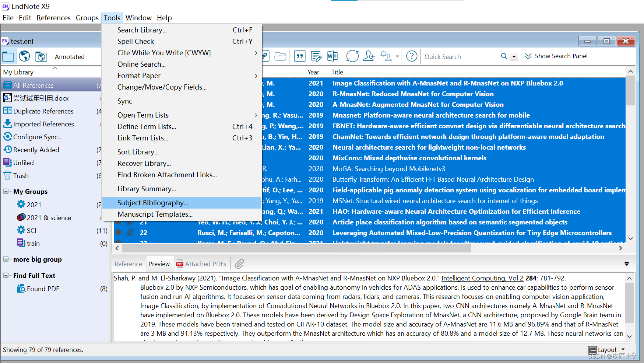Click the 2021 smart group gear icon
The height and width of the screenshot is (363, 644).
point(21,204)
